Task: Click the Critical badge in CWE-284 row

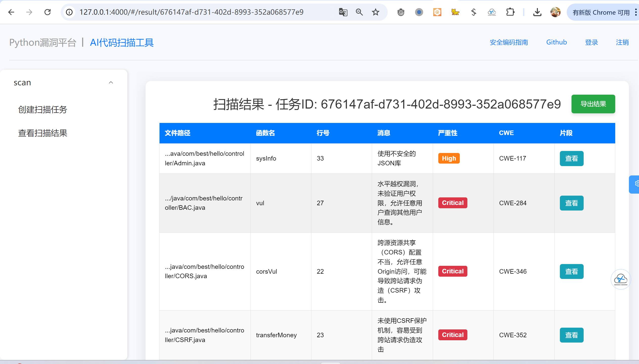Action: [452, 203]
